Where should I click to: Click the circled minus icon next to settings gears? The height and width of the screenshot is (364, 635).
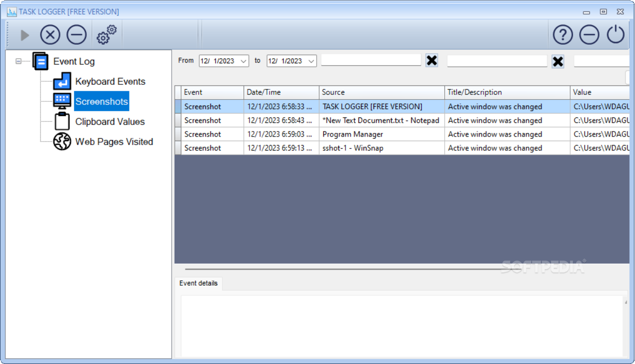(x=77, y=35)
